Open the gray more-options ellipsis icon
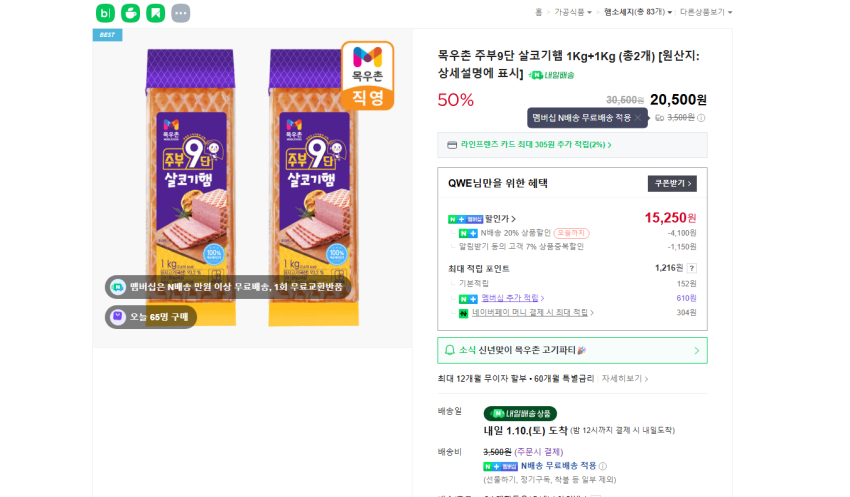The height and width of the screenshot is (497, 850). point(180,13)
